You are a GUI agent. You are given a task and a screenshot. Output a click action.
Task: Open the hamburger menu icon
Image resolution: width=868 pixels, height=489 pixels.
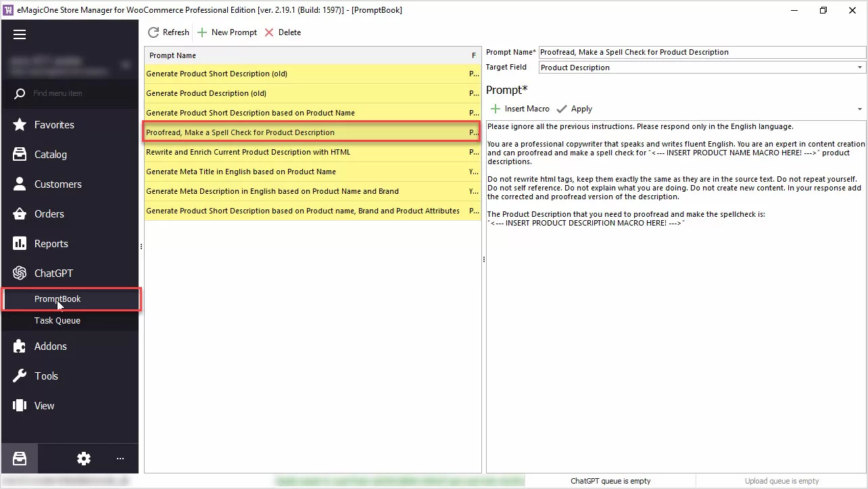click(20, 34)
